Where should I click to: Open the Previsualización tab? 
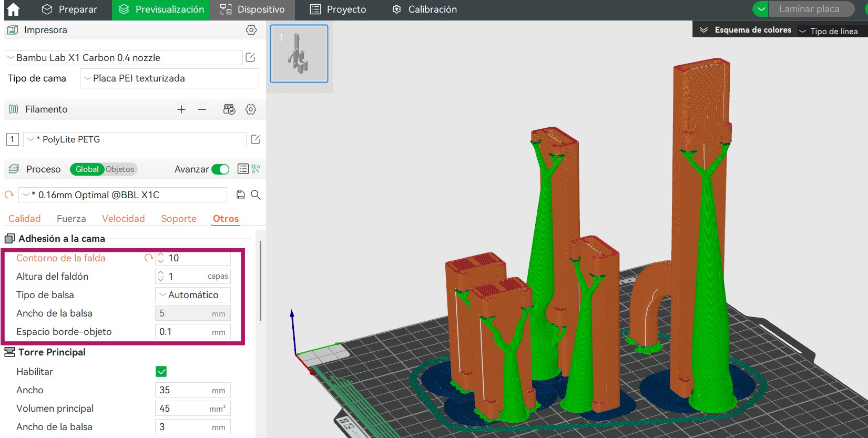(161, 9)
